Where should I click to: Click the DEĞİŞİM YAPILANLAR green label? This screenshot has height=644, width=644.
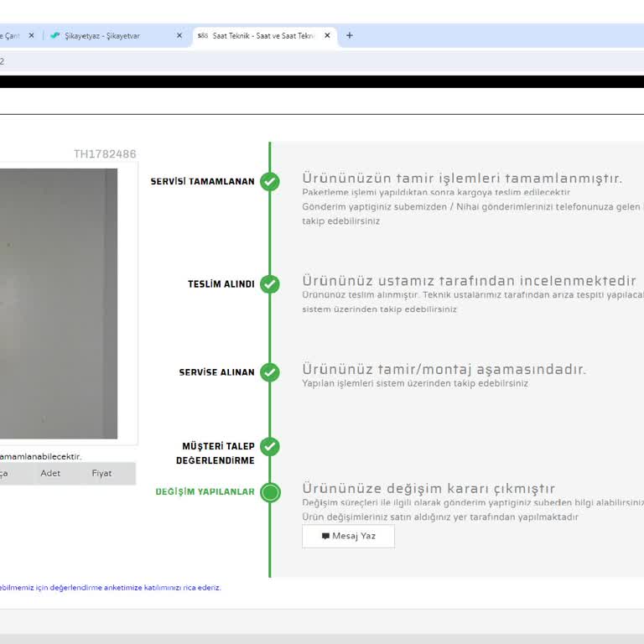tap(205, 492)
